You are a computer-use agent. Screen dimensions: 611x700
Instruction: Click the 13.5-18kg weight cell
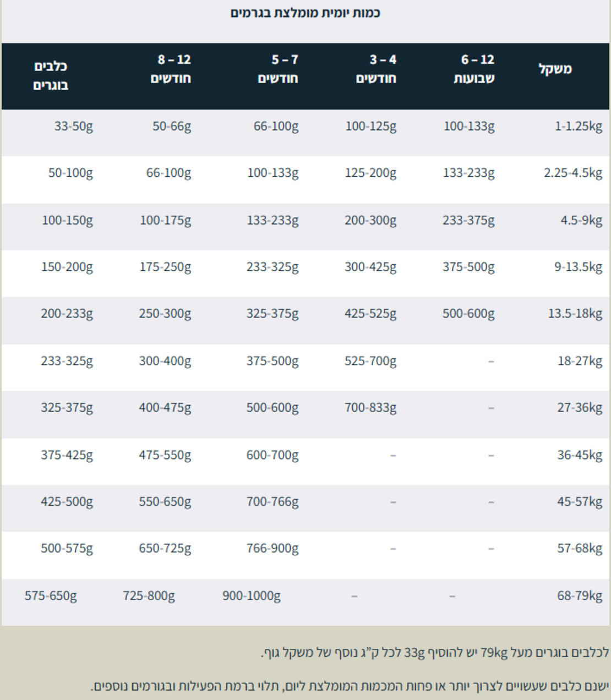point(575,314)
